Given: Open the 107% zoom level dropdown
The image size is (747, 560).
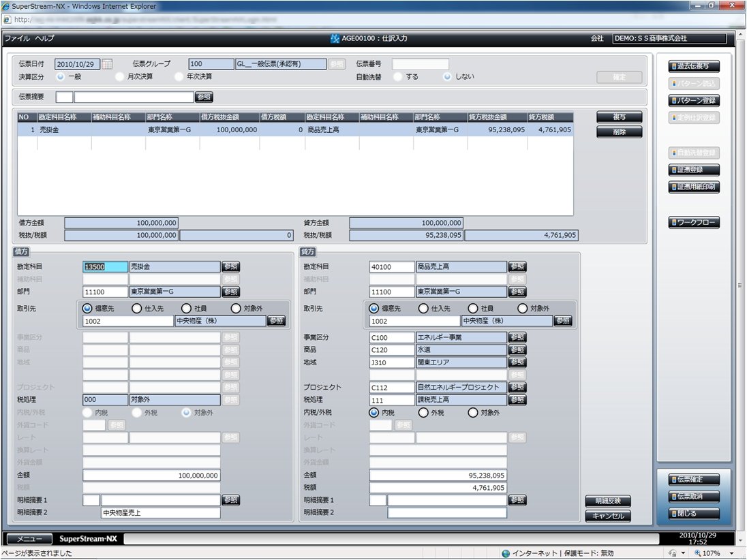Looking at the screenshot, I should pyautogui.click(x=732, y=553).
